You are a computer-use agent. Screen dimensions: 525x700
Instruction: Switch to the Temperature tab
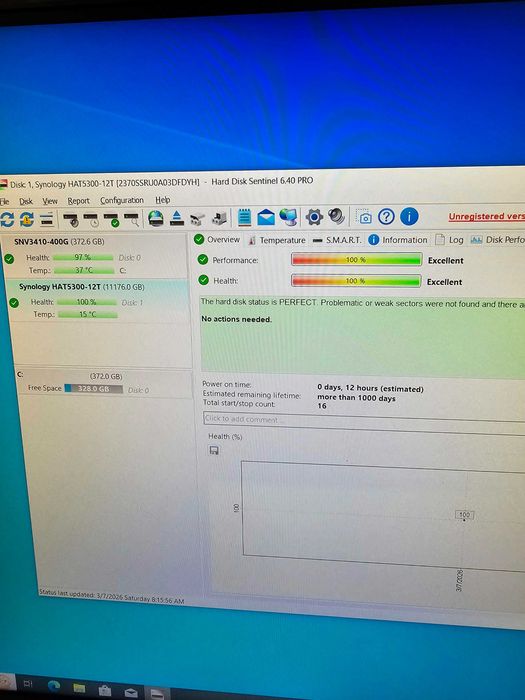pos(277,240)
